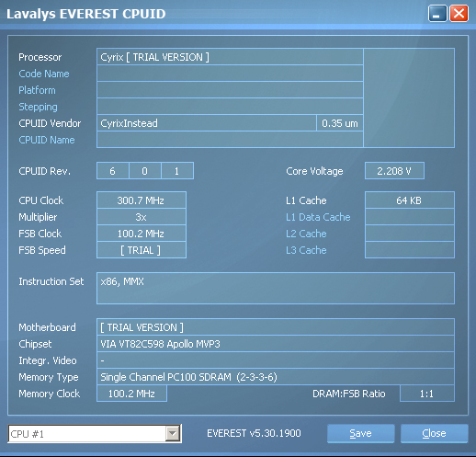Select the CPU #1 combo box field
The height and width of the screenshot is (457, 476).
coord(95,434)
